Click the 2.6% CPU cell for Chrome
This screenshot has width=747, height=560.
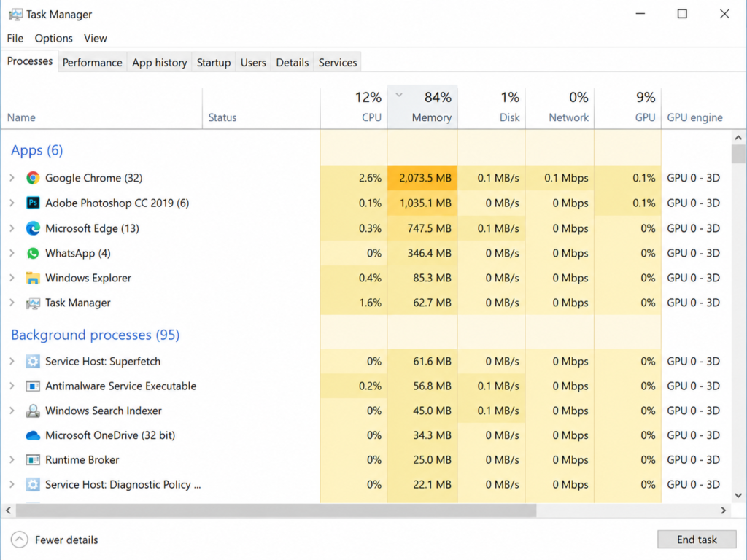point(354,178)
